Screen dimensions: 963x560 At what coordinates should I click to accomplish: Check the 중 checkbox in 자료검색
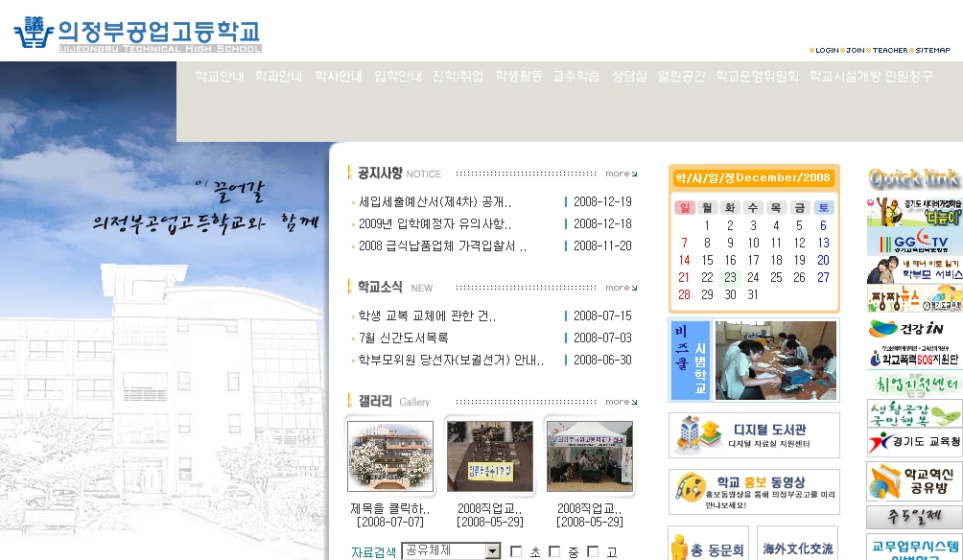coord(554,551)
